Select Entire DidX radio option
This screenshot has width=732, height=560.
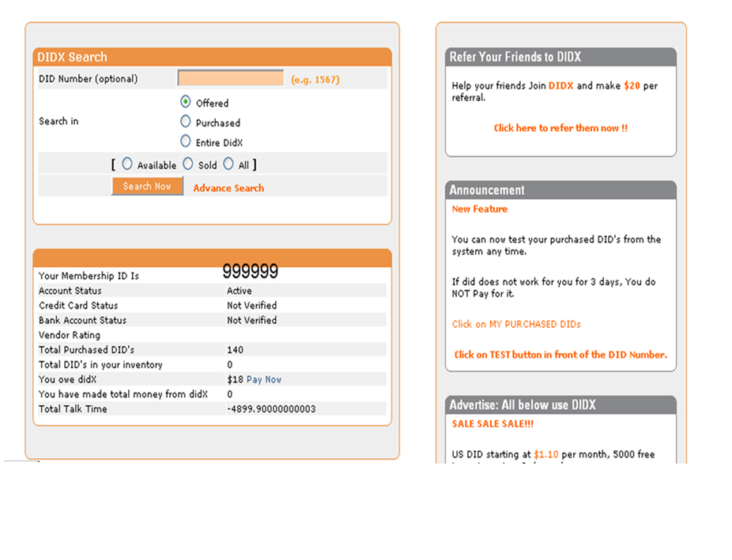pyautogui.click(x=186, y=141)
